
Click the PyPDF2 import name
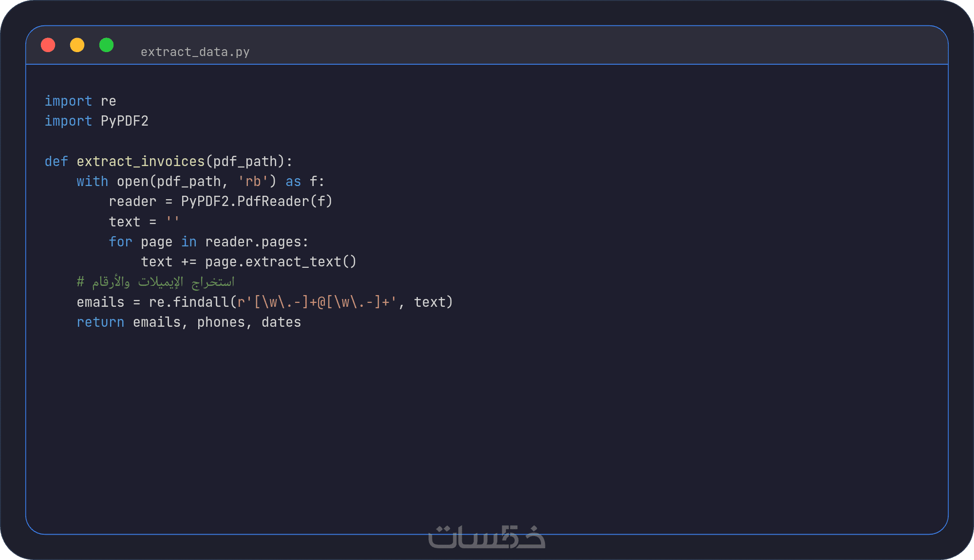coord(124,121)
